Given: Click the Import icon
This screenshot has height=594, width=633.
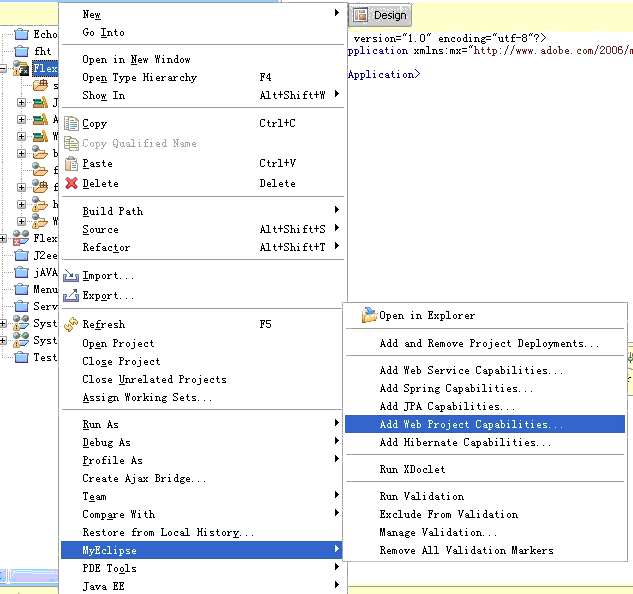Looking at the screenshot, I should click(71, 276).
